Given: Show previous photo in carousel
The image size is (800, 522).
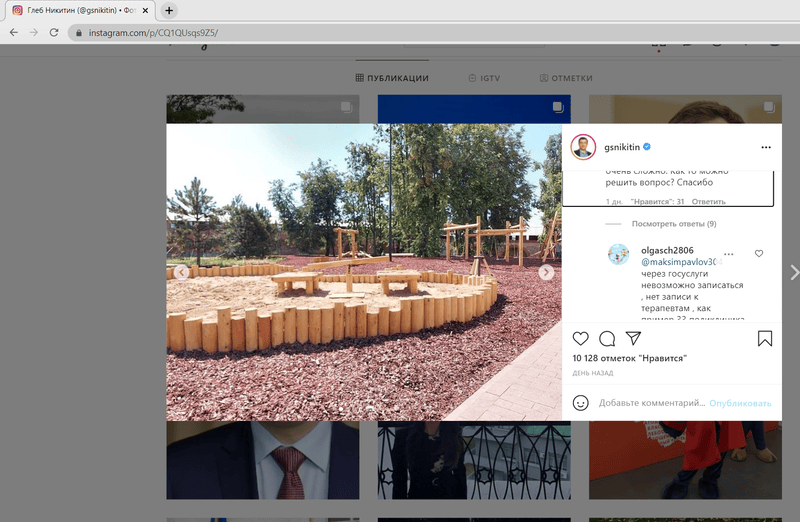Looking at the screenshot, I should (x=181, y=272).
